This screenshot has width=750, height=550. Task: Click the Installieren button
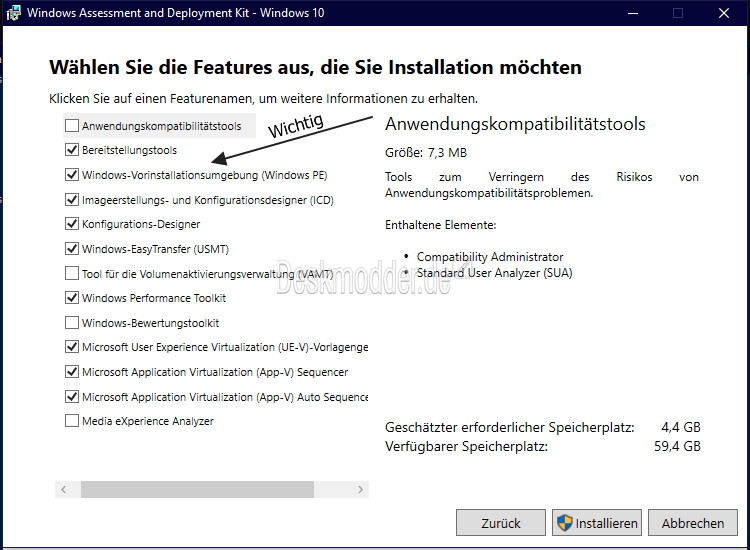(x=597, y=523)
